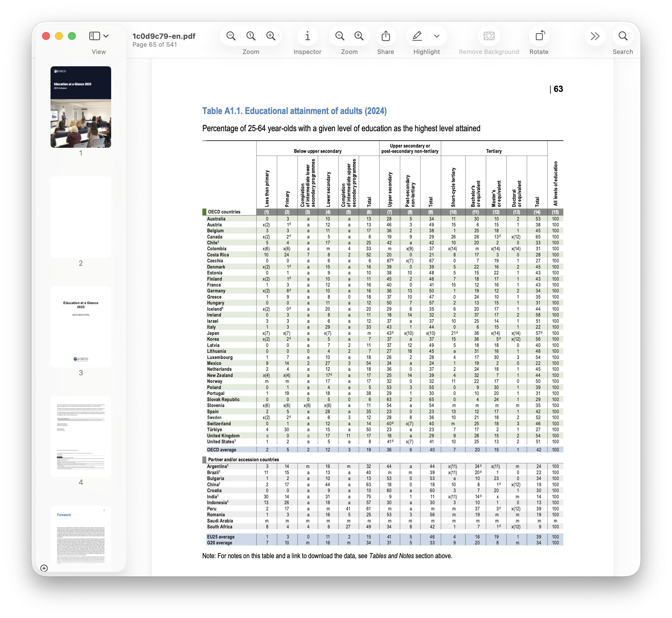Toggle the sidebar view button
This screenshot has width=672, height=618.
point(95,36)
